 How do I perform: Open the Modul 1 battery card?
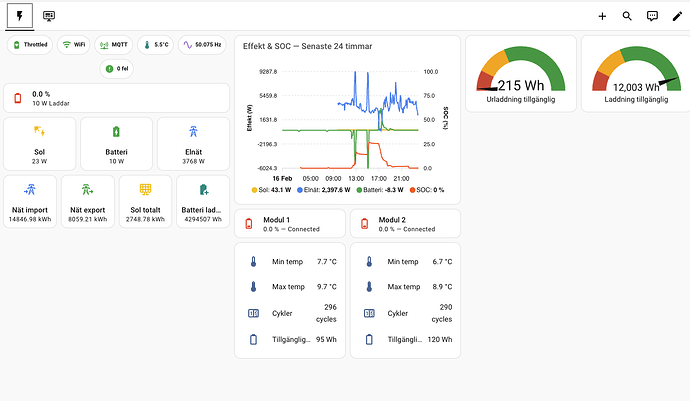(x=290, y=223)
